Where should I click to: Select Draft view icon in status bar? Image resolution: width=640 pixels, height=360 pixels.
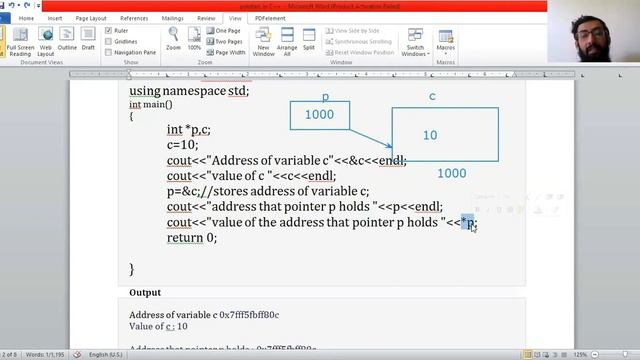(x=564, y=355)
